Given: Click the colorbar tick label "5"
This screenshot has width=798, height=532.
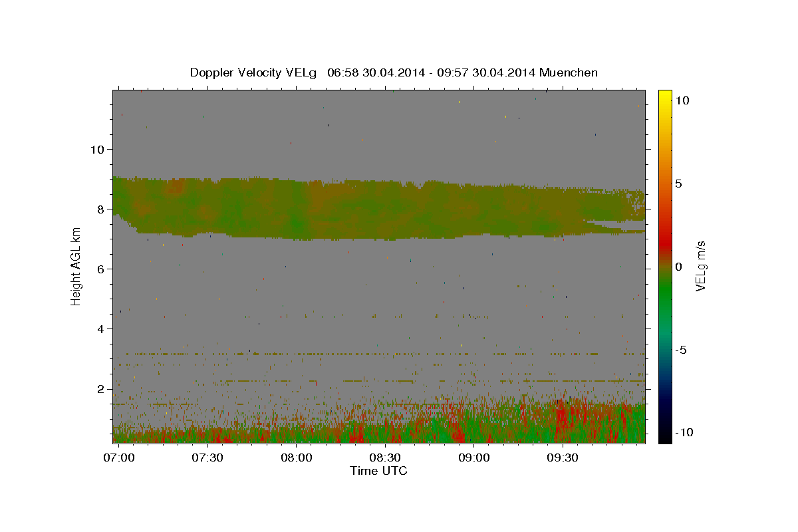Looking at the screenshot, I should click(x=678, y=184).
